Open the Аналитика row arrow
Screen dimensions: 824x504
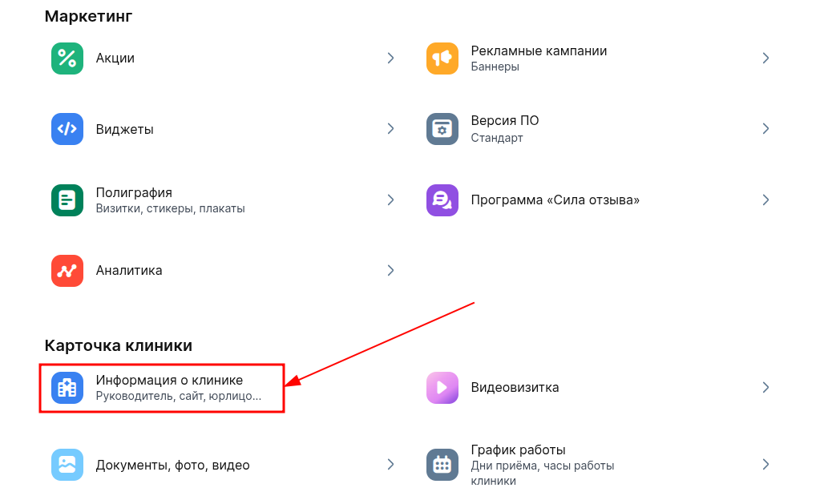(x=390, y=271)
